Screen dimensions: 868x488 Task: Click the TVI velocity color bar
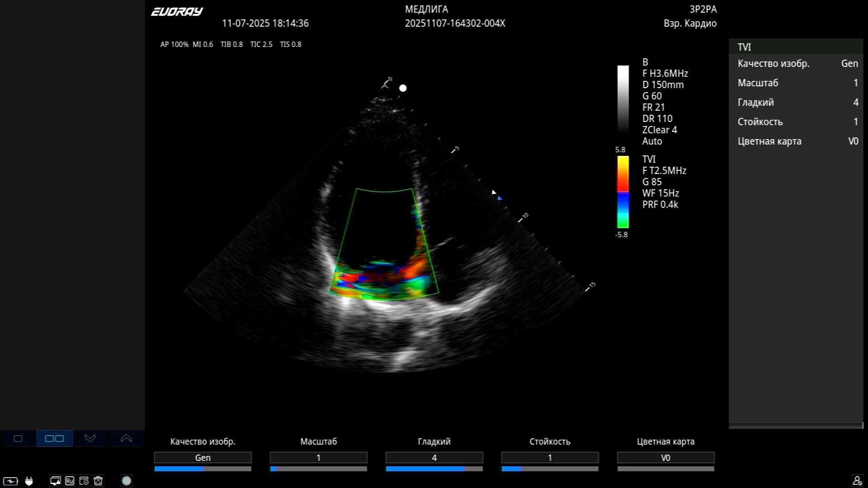click(623, 192)
